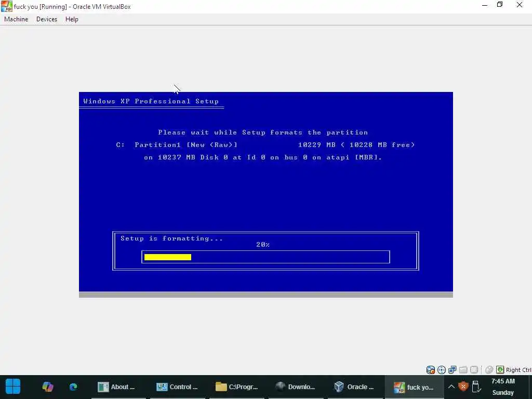Open the Machine menu
This screenshot has height=399, width=532.
tap(16, 19)
